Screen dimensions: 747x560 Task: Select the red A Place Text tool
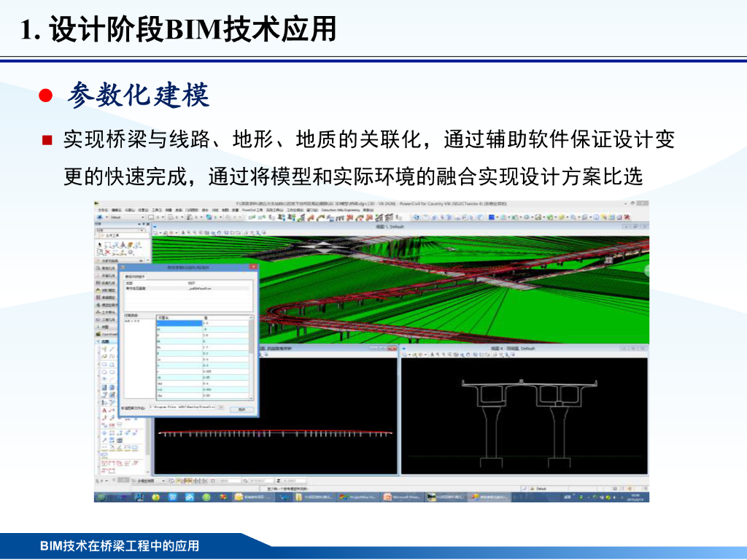point(104,411)
